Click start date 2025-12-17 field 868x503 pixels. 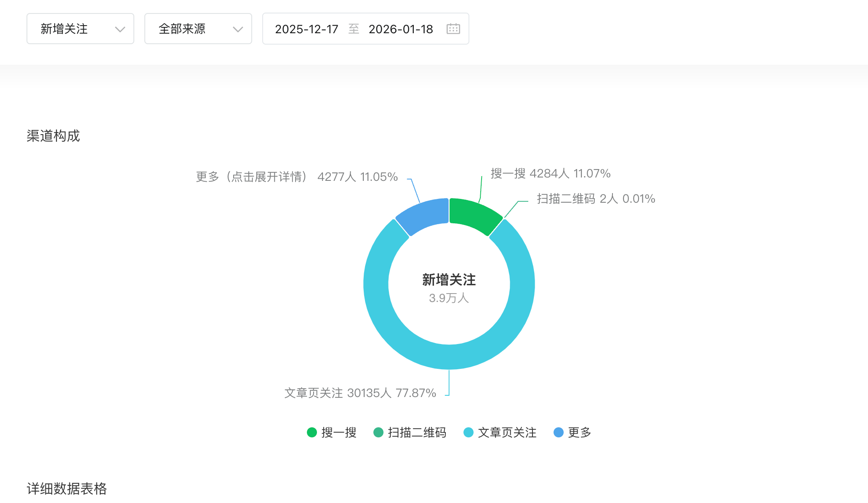pyautogui.click(x=306, y=29)
